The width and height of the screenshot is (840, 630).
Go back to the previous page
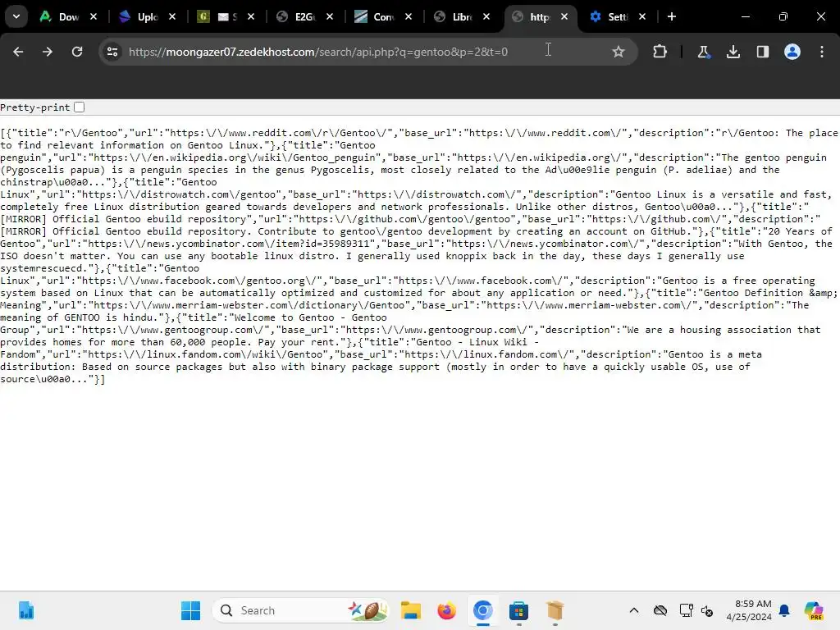pos(18,52)
